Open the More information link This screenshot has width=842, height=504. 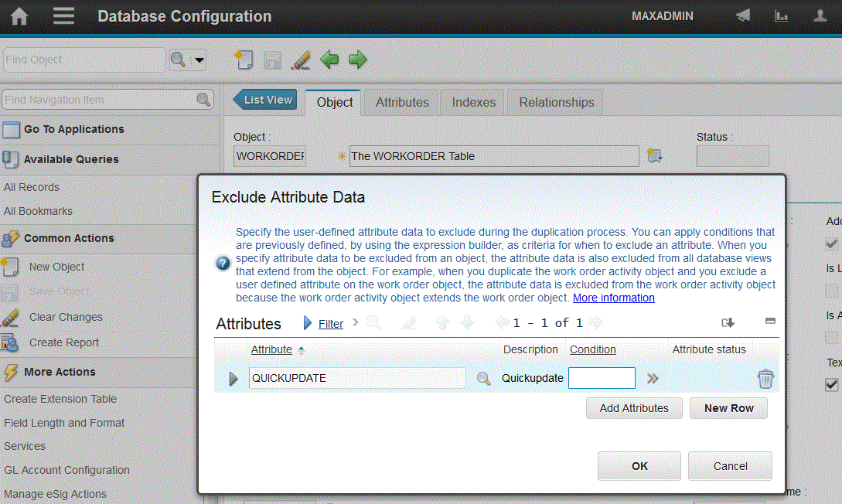coord(613,298)
